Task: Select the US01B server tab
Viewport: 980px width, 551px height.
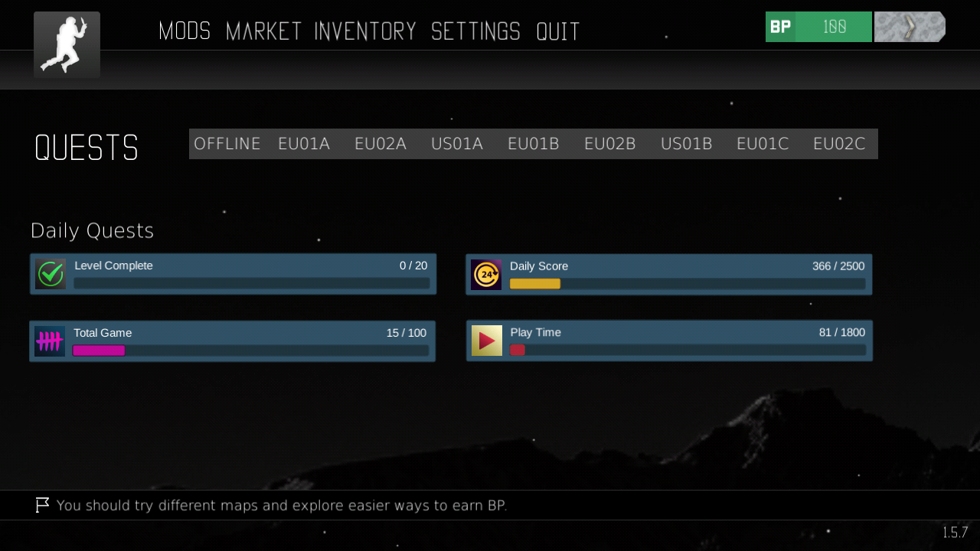Action: pyautogui.click(x=687, y=144)
